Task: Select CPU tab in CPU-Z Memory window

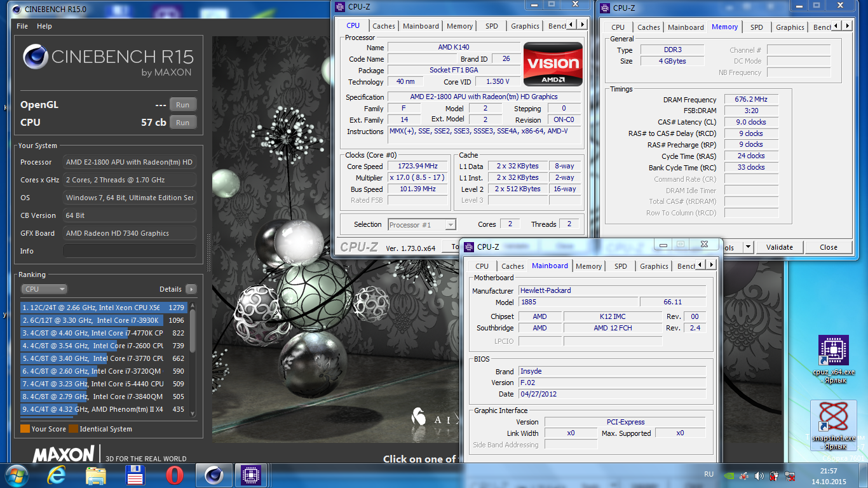Action: click(618, 27)
